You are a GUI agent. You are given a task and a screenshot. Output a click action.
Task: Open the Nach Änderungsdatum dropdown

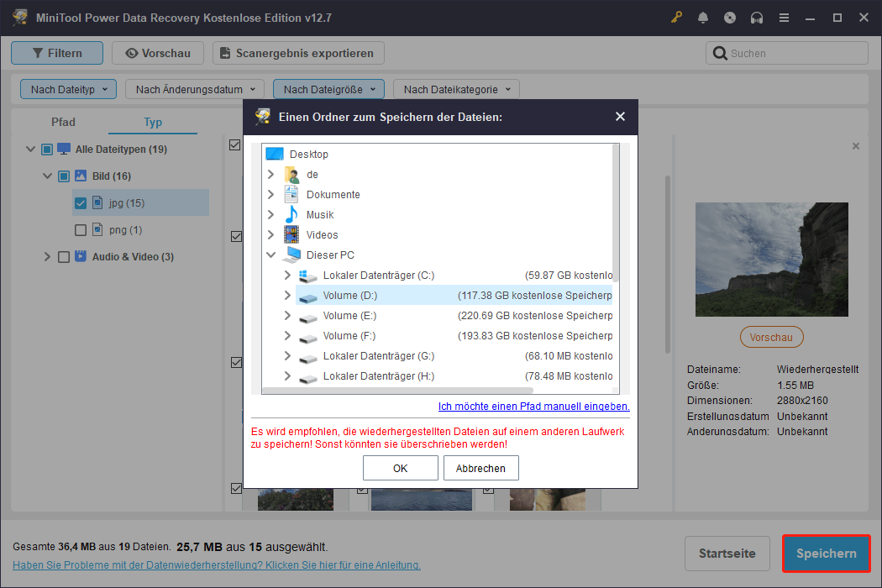pos(195,89)
